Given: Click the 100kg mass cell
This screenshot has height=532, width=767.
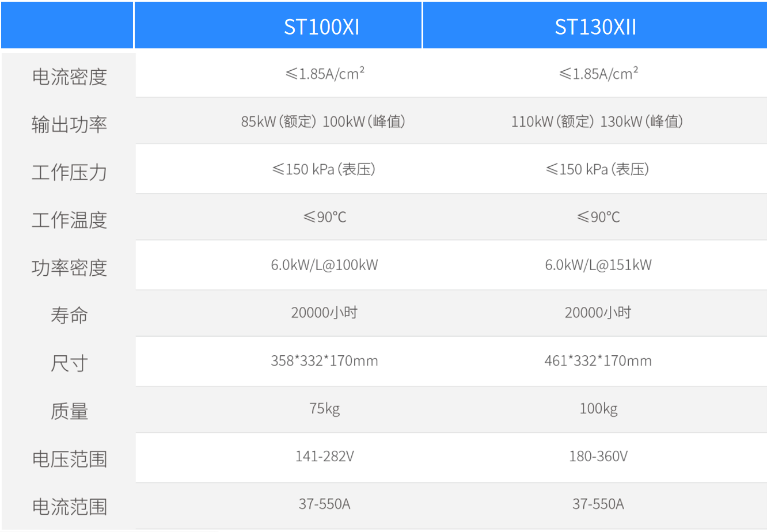Looking at the screenshot, I should click(x=598, y=409).
